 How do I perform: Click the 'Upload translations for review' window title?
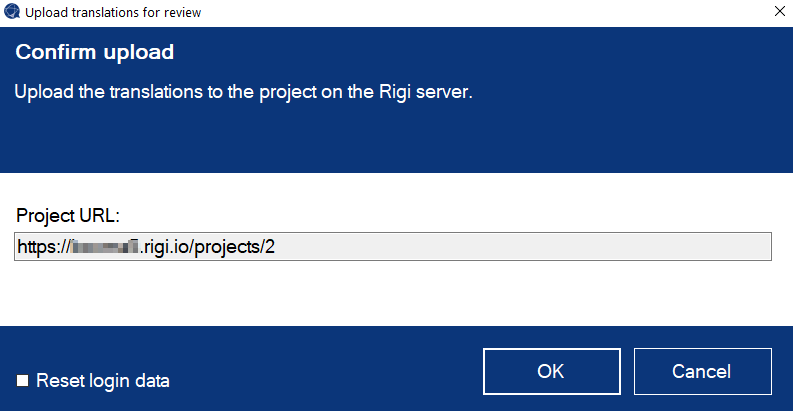coord(113,12)
